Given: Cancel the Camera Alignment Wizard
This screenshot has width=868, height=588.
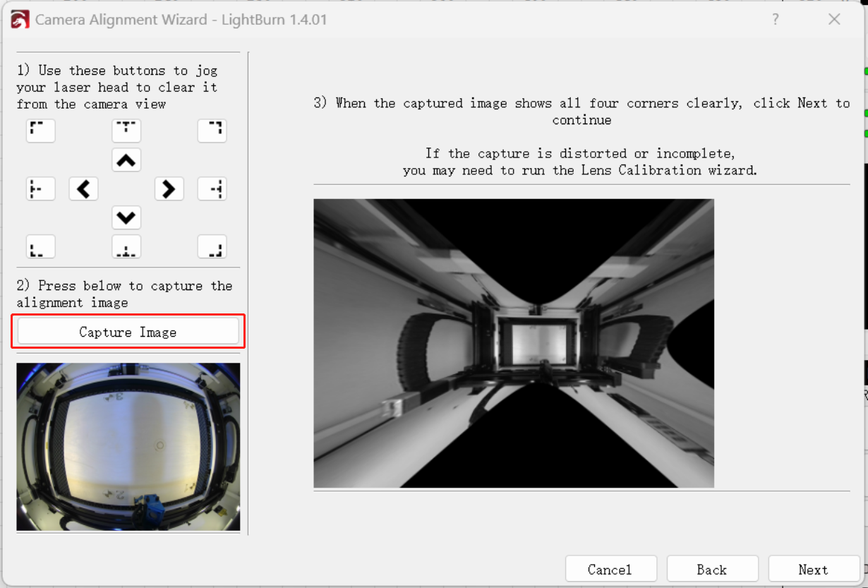Looking at the screenshot, I should [x=611, y=570].
